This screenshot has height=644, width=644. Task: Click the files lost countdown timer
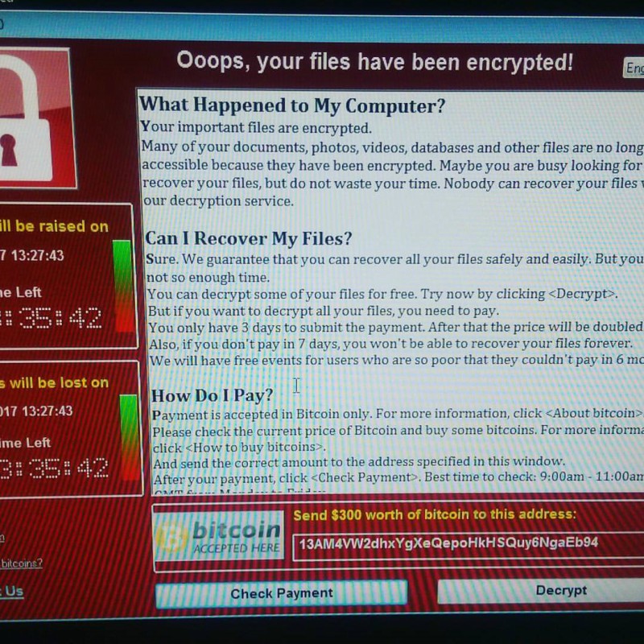pyautogui.click(x=54, y=469)
